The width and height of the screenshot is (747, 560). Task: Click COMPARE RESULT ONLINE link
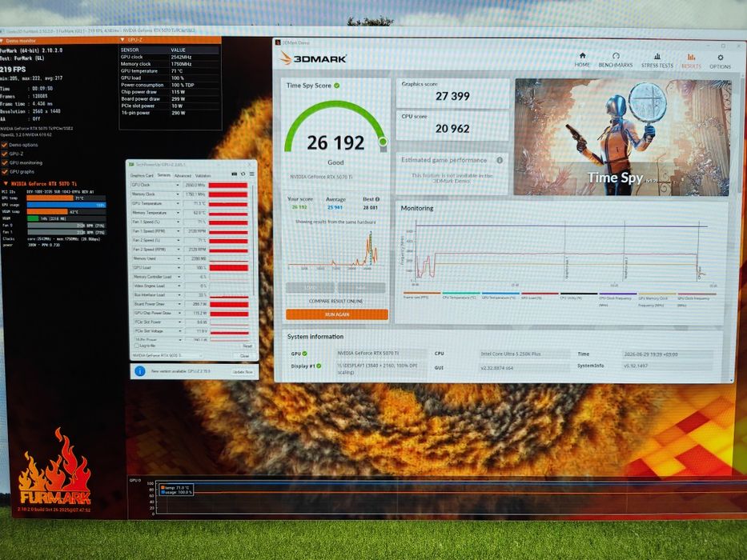pos(335,301)
